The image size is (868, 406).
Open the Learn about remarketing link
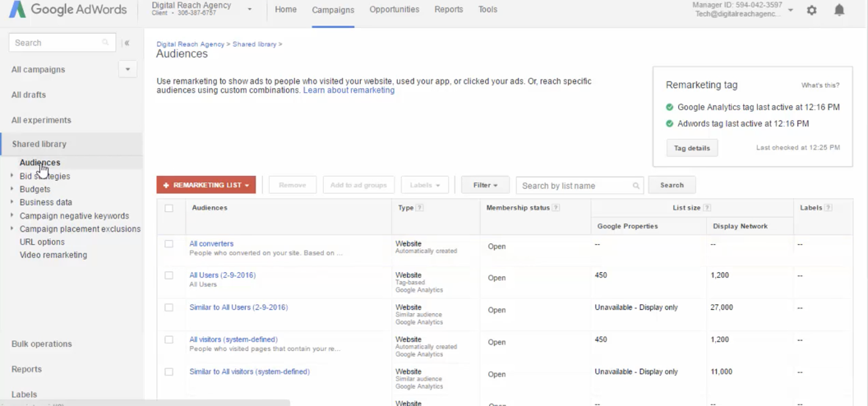click(349, 90)
